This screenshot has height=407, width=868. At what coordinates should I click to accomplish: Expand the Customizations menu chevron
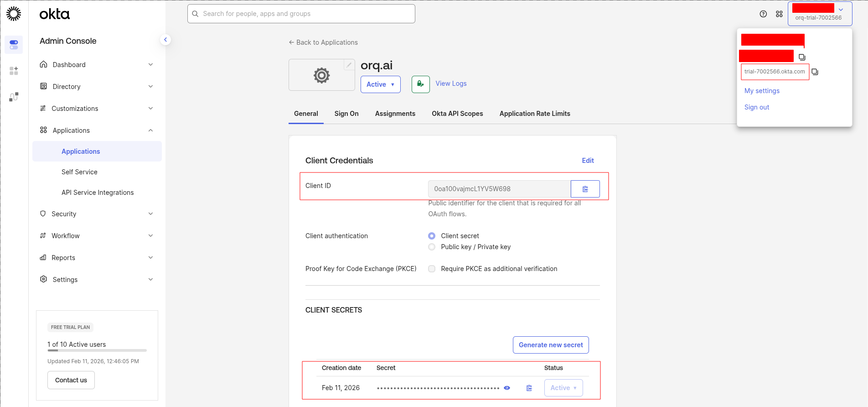coord(150,108)
